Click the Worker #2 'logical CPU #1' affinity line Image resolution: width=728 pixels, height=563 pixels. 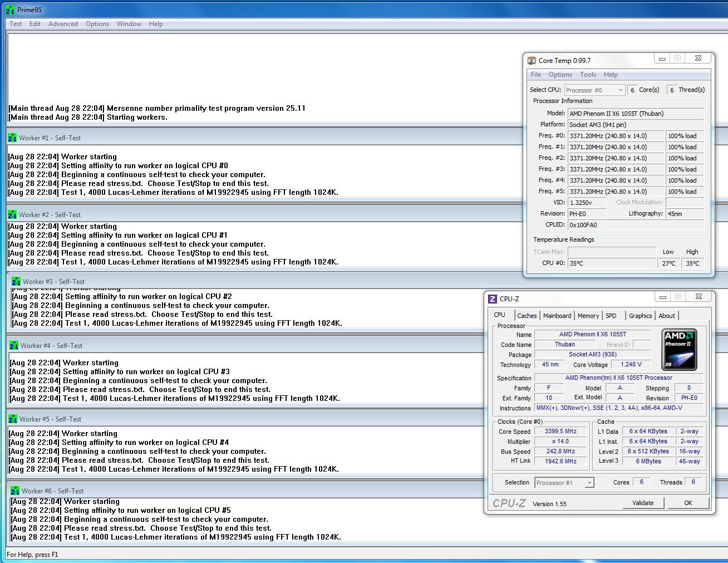coord(117,235)
